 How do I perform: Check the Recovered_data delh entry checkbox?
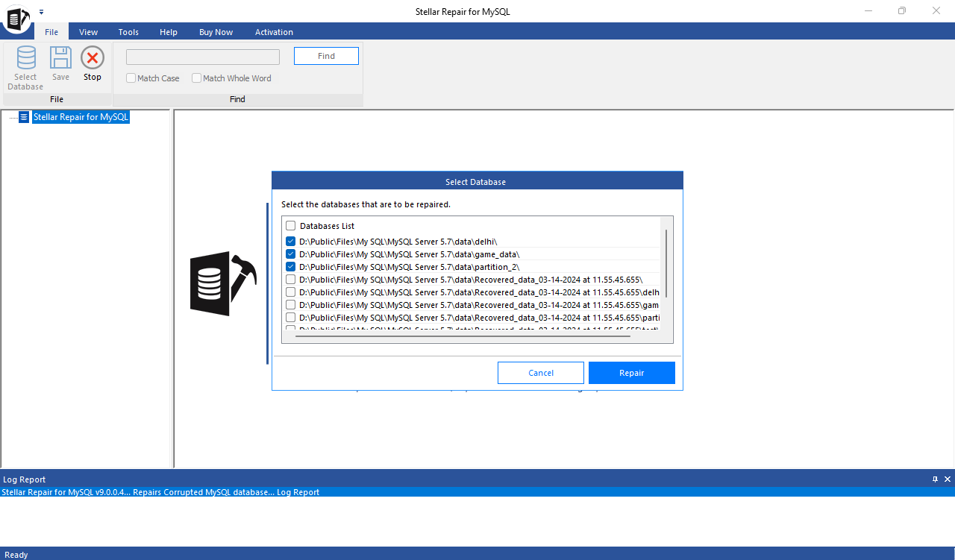tap(291, 292)
